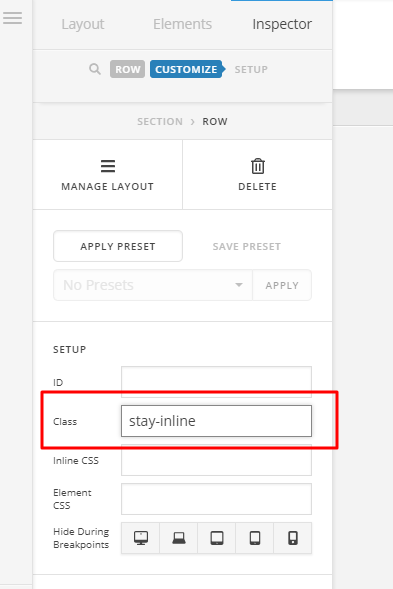The width and height of the screenshot is (393, 589).
Task: Click the Apply Preset button
Action: click(118, 246)
